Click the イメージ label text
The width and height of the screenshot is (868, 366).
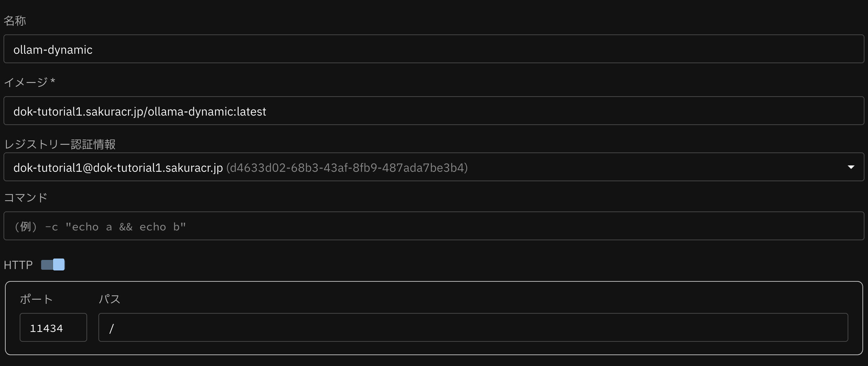pyautogui.click(x=26, y=82)
